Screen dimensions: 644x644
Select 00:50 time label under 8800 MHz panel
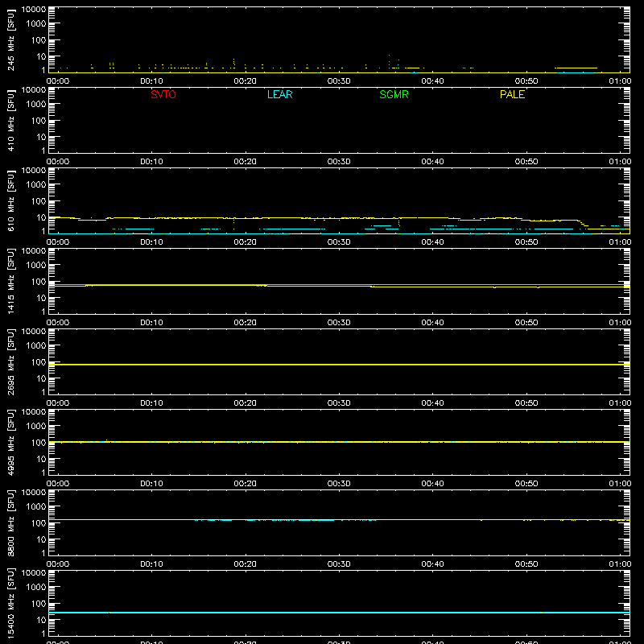click(526, 564)
